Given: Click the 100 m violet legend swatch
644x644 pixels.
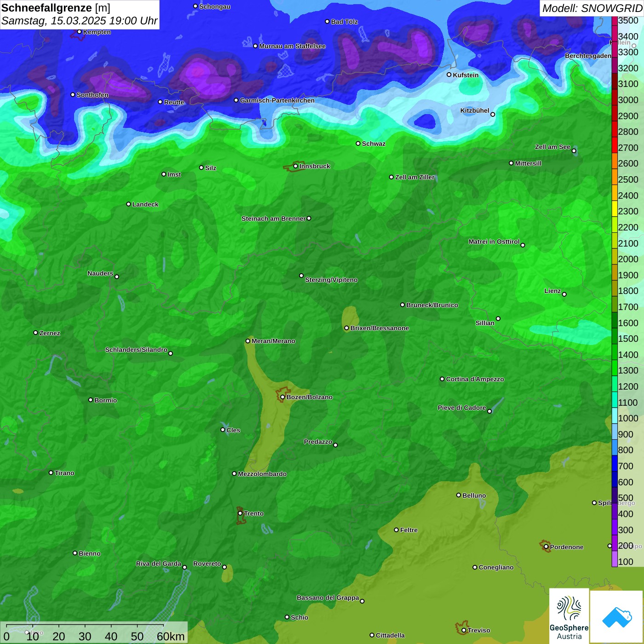Looking at the screenshot, I should [x=615, y=559].
